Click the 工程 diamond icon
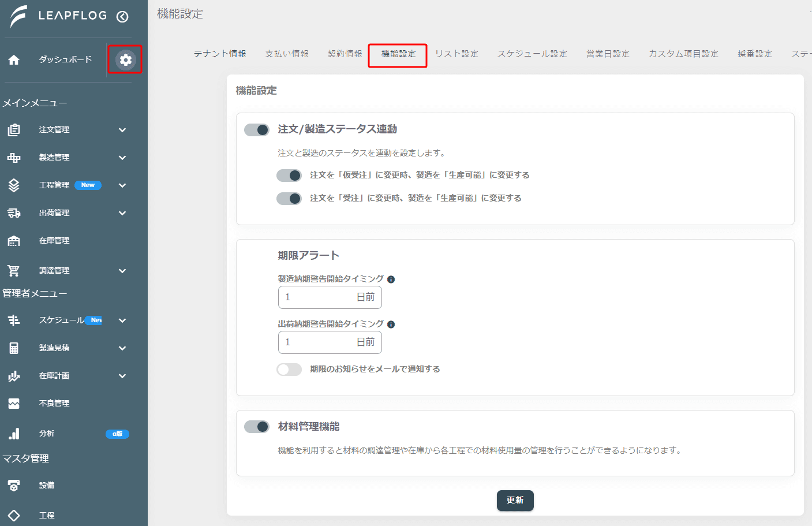The width and height of the screenshot is (812, 526). pyautogui.click(x=14, y=516)
